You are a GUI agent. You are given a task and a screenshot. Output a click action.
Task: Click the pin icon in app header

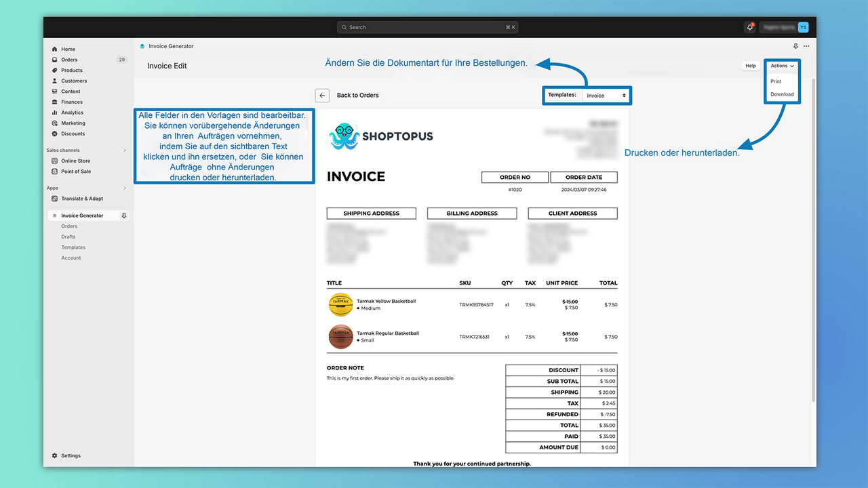click(796, 47)
